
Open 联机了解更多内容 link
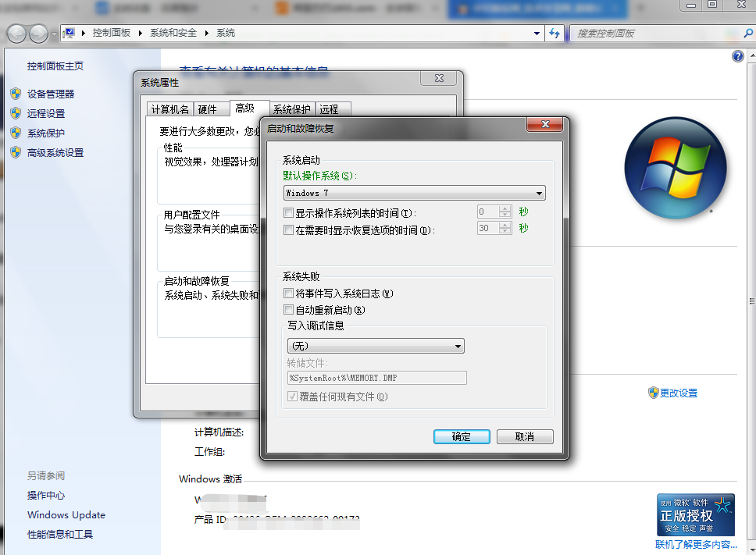click(696, 544)
